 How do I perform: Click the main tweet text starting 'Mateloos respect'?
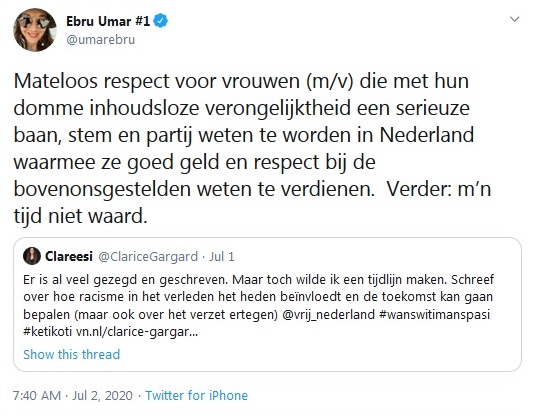252,148
